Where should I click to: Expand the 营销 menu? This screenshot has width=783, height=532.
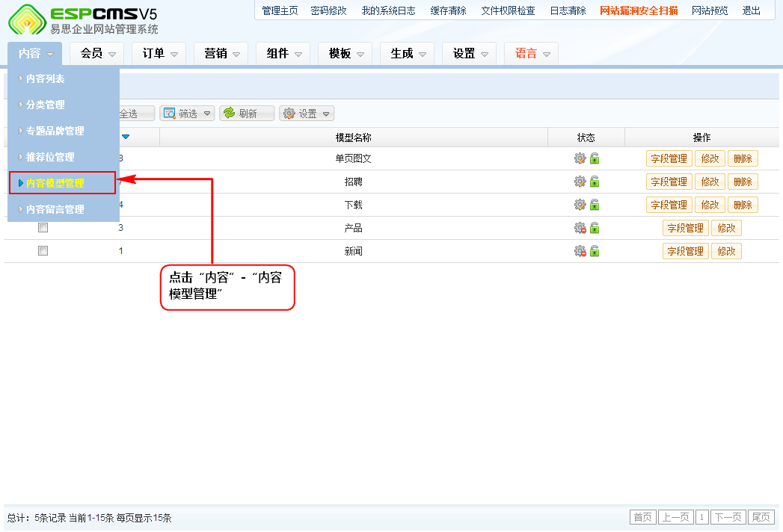point(221,53)
